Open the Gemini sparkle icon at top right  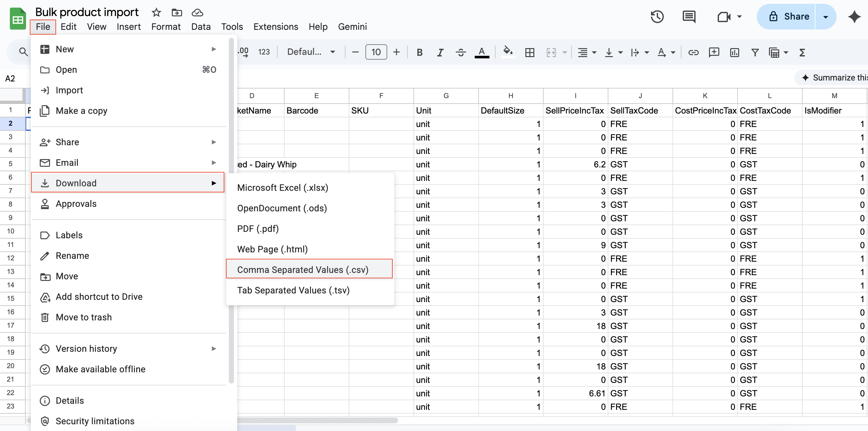click(x=854, y=17)
